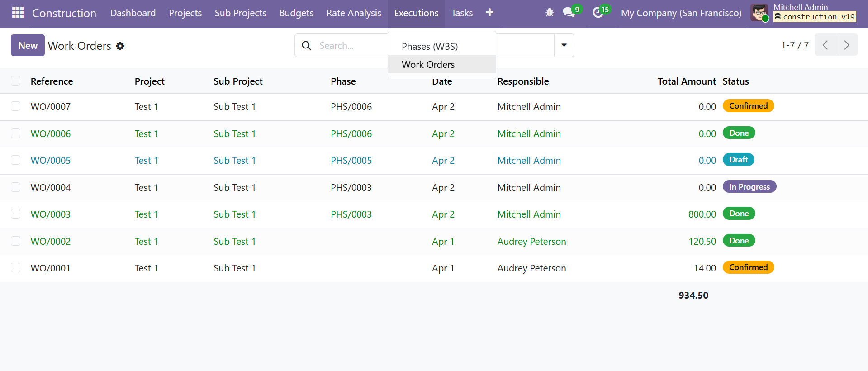
Task: Select checkbox for WO/0001 row
Action: [x=16, y=268]
